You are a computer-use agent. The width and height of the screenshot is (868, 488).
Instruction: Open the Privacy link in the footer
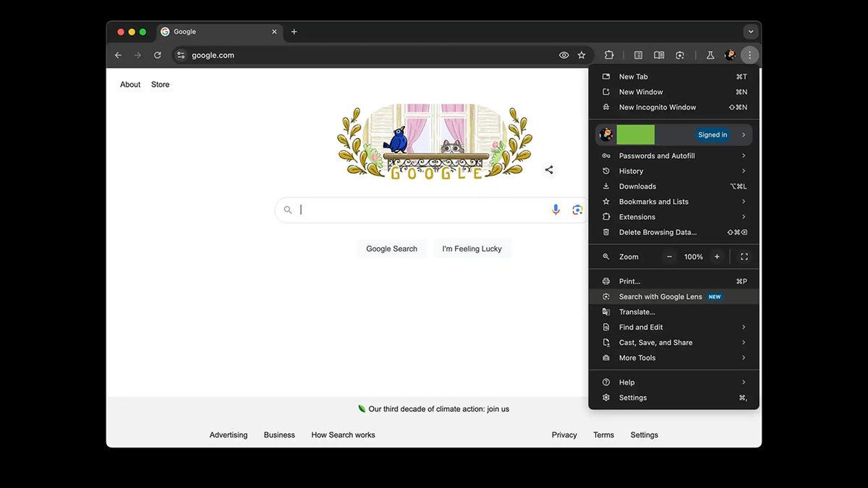pos(563,435)
